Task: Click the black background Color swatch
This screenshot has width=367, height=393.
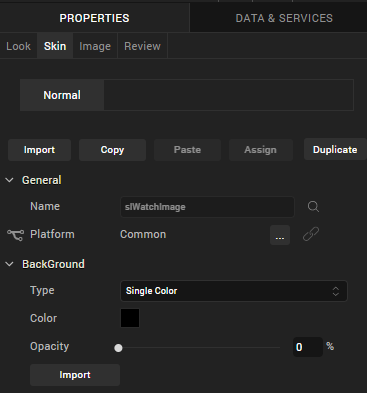Action: (x=130, y=318)
